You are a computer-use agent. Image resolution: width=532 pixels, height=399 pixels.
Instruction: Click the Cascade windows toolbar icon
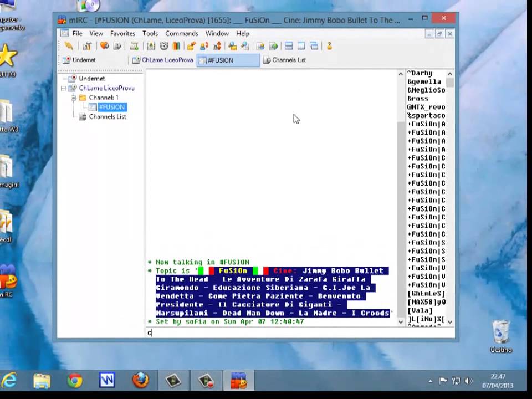314,46
